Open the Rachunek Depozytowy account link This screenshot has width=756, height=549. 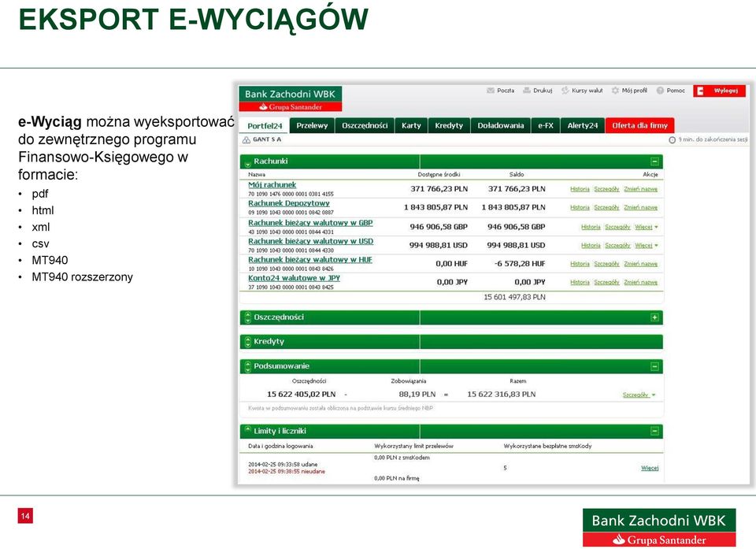[289, 203]
